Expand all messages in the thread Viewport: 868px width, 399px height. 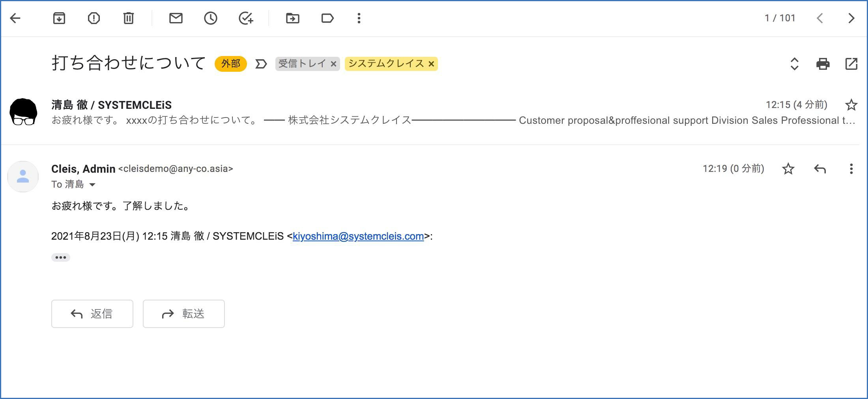(795, 64)
